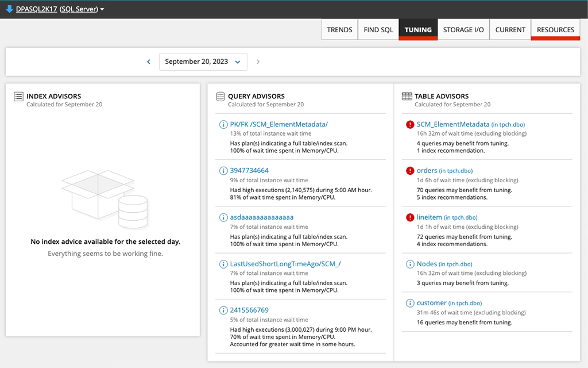Select the RESOURCES tab
This screenshot has width=588, height=368.
[x=555, y=29]
